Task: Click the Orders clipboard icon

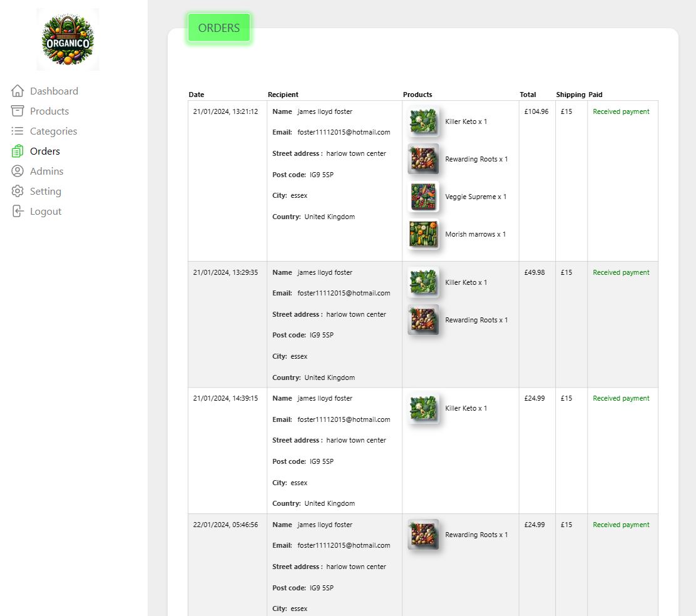Action: [x=18, y=151]
